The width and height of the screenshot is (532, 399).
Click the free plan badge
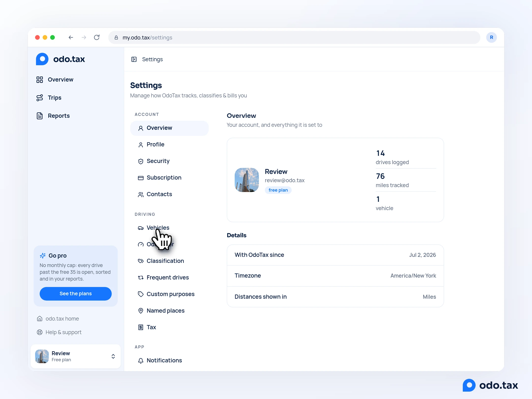tap(278, 190)
